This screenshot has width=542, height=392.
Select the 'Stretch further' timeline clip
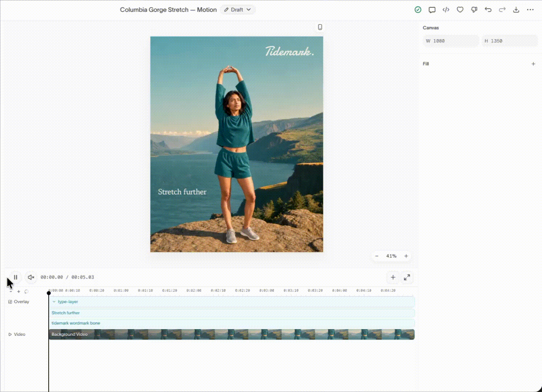(232, 313)
